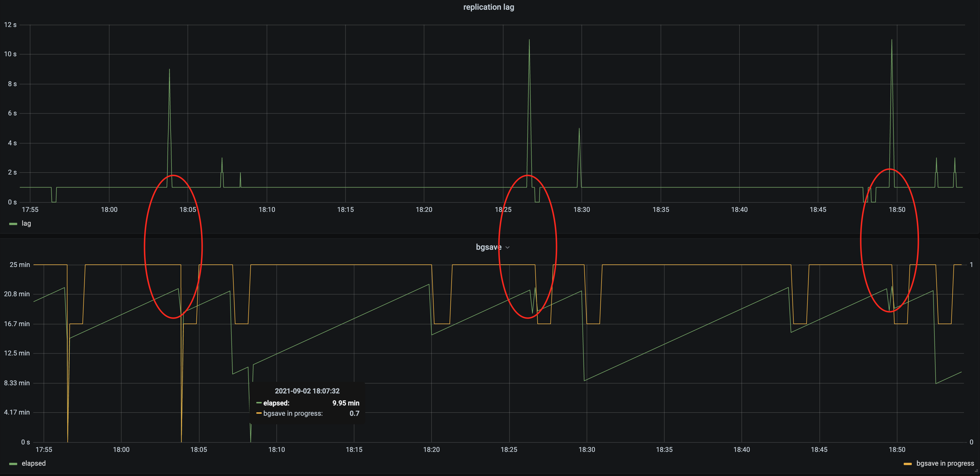Click the 12 s label on lag y-axis
Screen dimensions: 980x476
pos(10,25)
